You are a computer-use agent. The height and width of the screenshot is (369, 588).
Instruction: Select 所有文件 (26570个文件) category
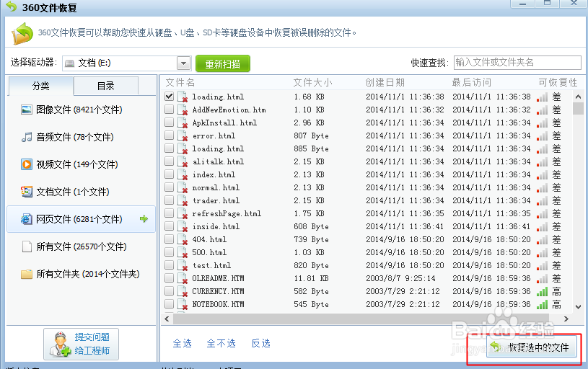tap(81, 246)
